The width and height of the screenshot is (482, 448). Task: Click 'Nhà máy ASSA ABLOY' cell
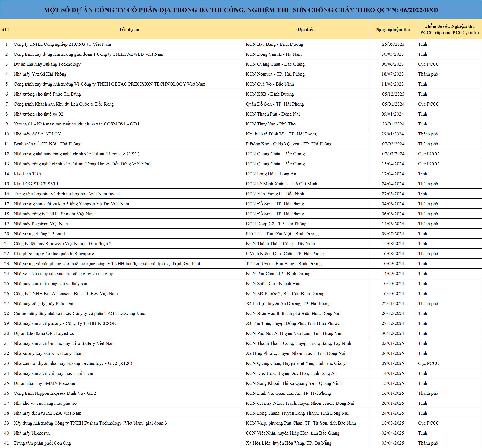coord(129,134)
